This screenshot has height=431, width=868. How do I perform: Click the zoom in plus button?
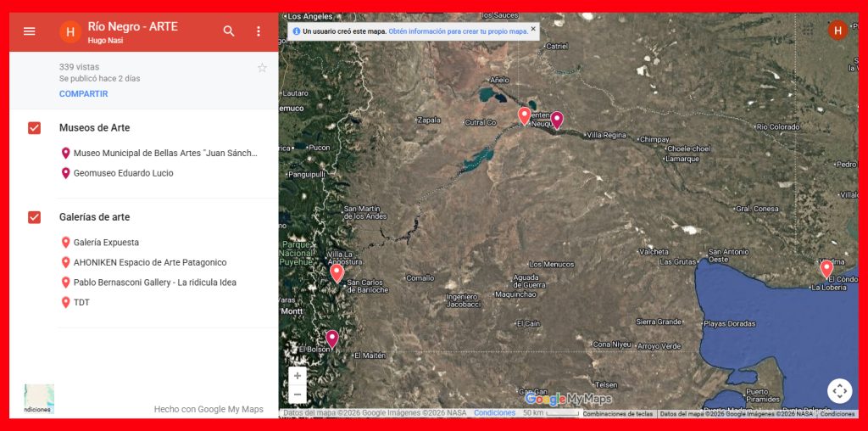pyautogui.click(x=298, y=376)
